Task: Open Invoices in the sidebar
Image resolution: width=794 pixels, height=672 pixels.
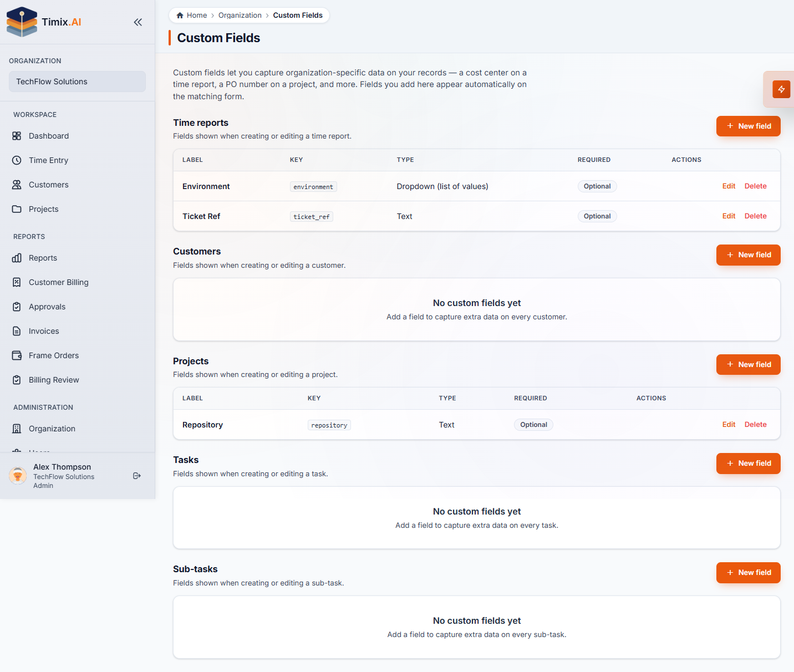Action: (x=77, y=331)
